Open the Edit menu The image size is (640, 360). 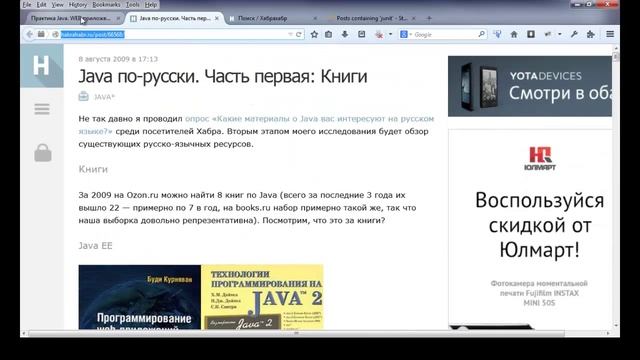(42, 5)
